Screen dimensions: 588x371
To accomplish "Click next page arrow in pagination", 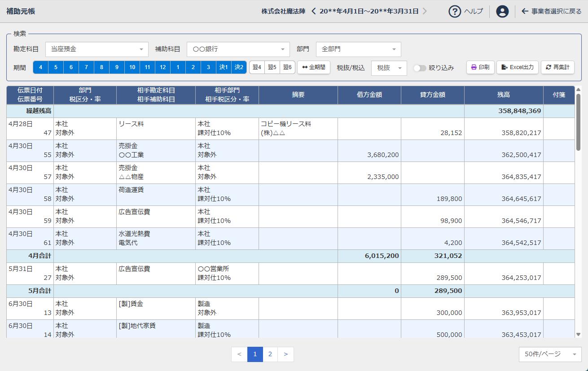I will coord(285,354).
